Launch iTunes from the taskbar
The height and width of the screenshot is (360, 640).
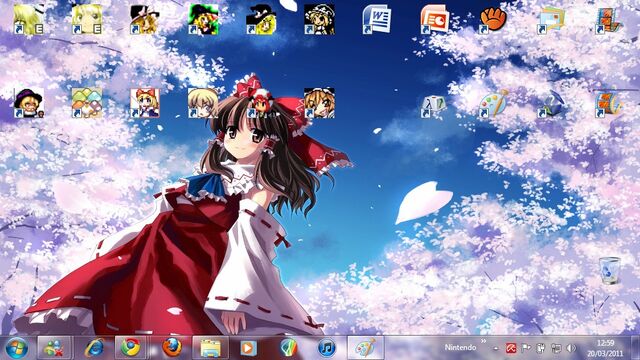[327, 348]
